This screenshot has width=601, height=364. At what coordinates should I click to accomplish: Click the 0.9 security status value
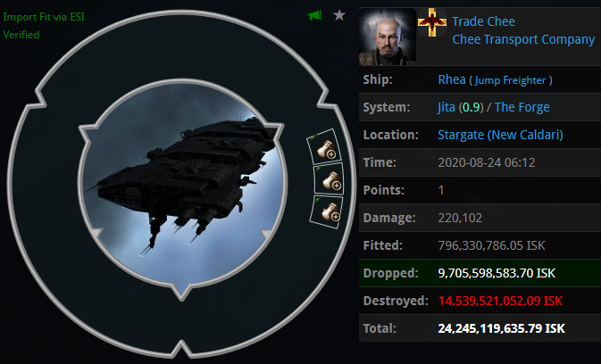click(471, 107)
